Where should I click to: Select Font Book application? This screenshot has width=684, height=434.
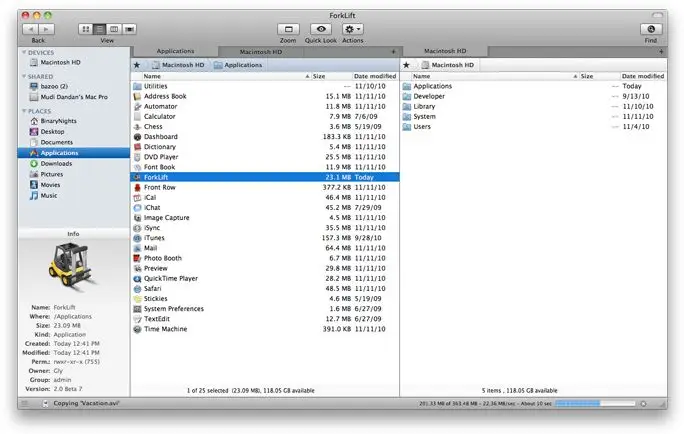(x=265, y=167)
